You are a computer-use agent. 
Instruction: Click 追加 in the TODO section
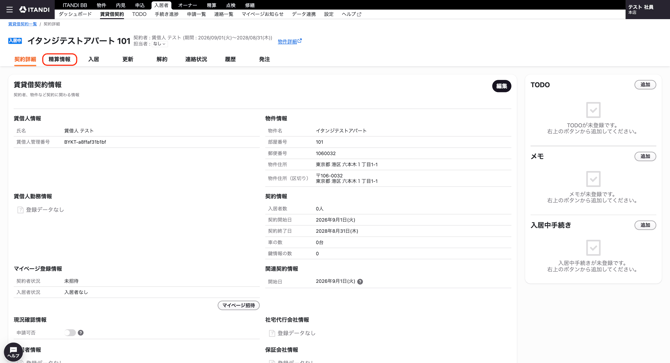coord(645,85)
